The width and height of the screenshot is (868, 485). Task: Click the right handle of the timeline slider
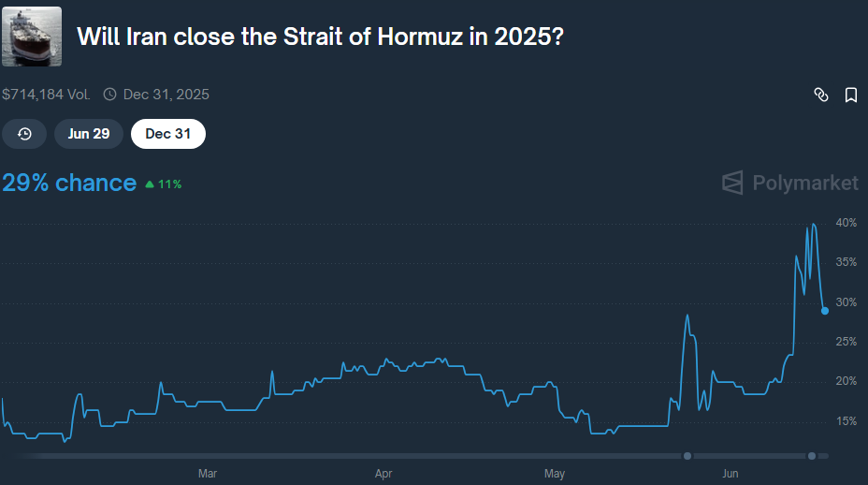[x=812, y=456]
